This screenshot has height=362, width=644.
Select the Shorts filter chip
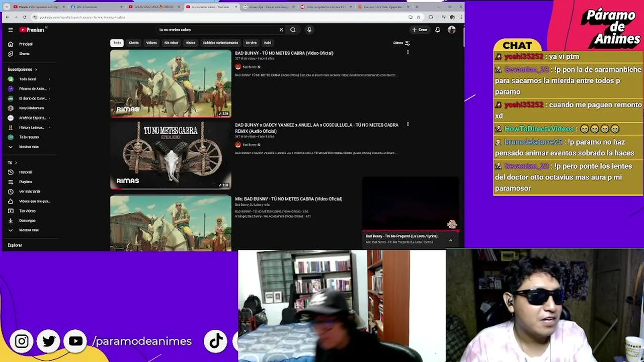pyautogui.click(x=133, y=43)
